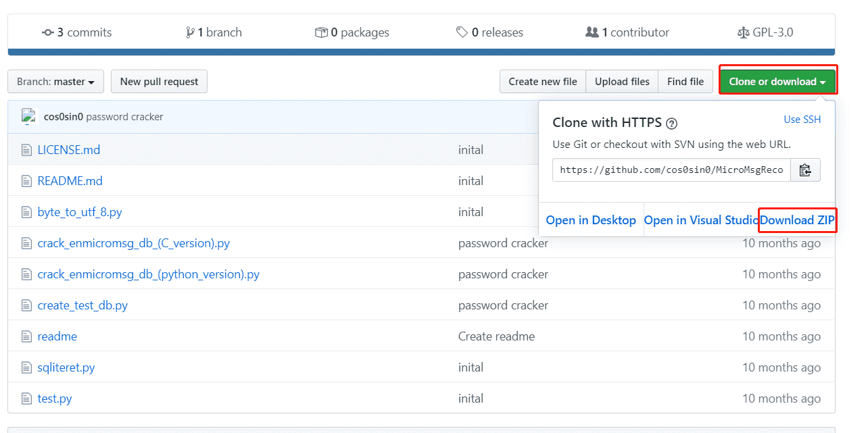This screenshot has height=433, width=868.
Task: Click the file icon next to LICENSE.md
Action: point(26,150)
